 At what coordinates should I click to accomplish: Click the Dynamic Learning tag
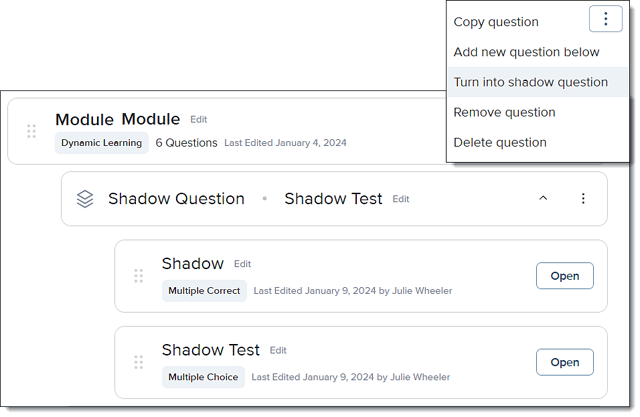(x=102, y=143)
